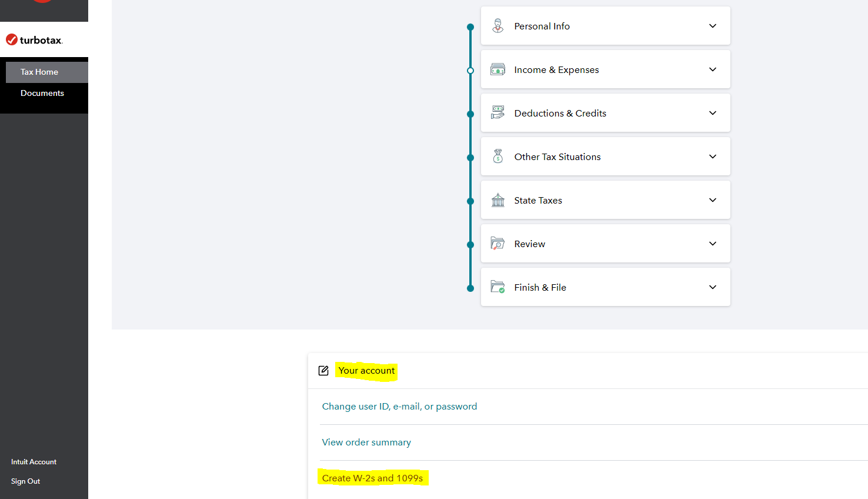This screenshot has width=868, height=499.
Task: Click the Your account heading
Action: point(366,371)
